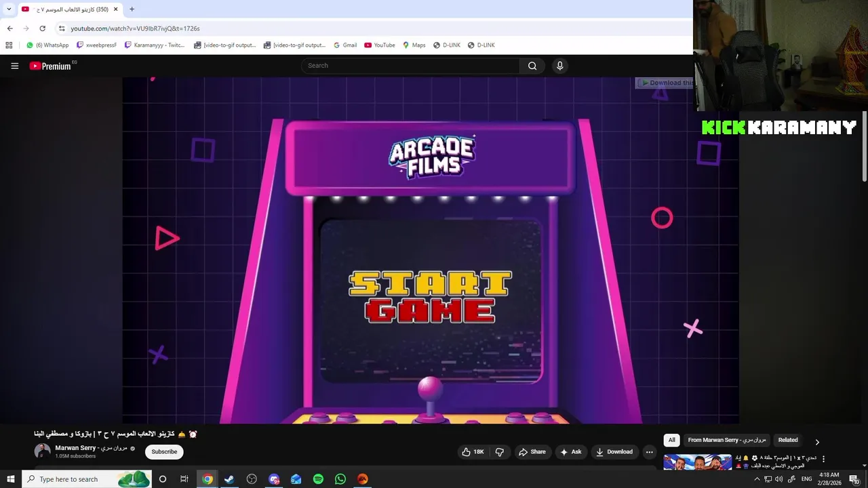868x488 pixels.
Task: Open Marwan Serry channel avatar
Action: (x=43, y=451)
